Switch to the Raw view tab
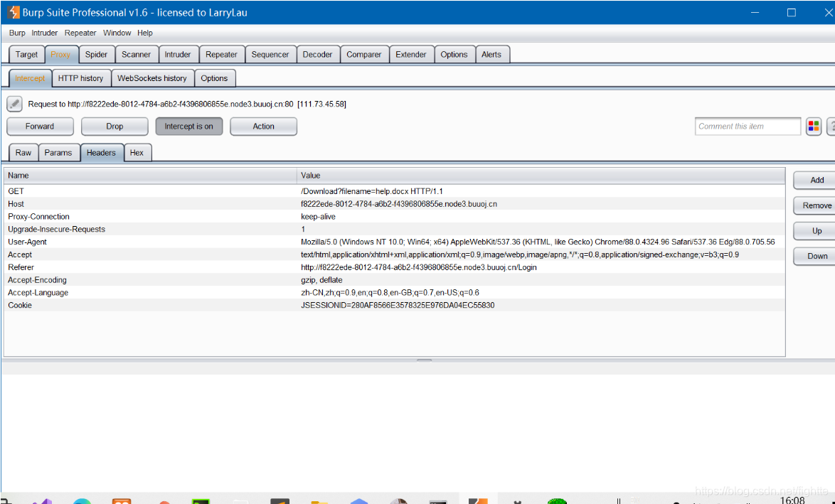Screen dimensions: 835x504 tap(23, 153)
